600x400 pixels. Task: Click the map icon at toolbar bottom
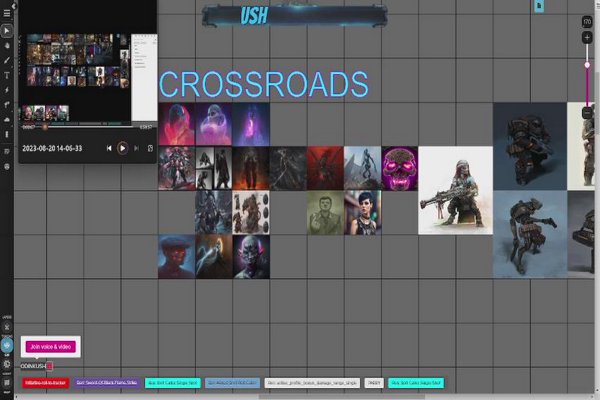click(7, 382)
